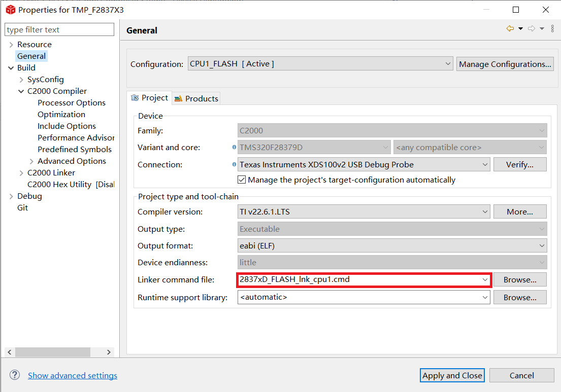This screenshot has width=561, height=392.
Task: Click info icon beside Connection dropdown
Action: [x=234, y=165]
